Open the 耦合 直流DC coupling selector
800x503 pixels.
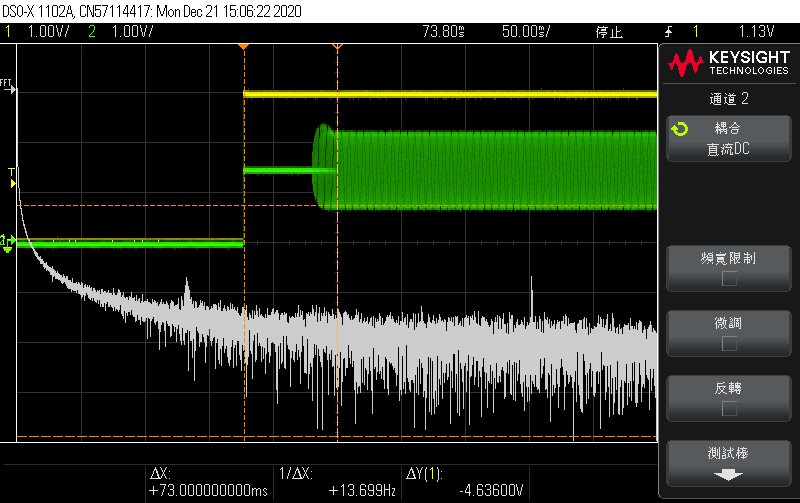729,139
